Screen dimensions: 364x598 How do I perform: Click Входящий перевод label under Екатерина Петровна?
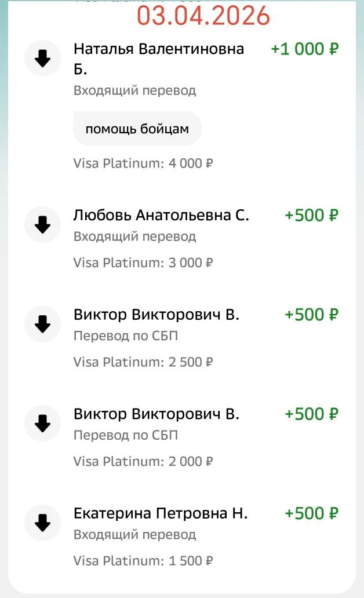click(134, 534)
